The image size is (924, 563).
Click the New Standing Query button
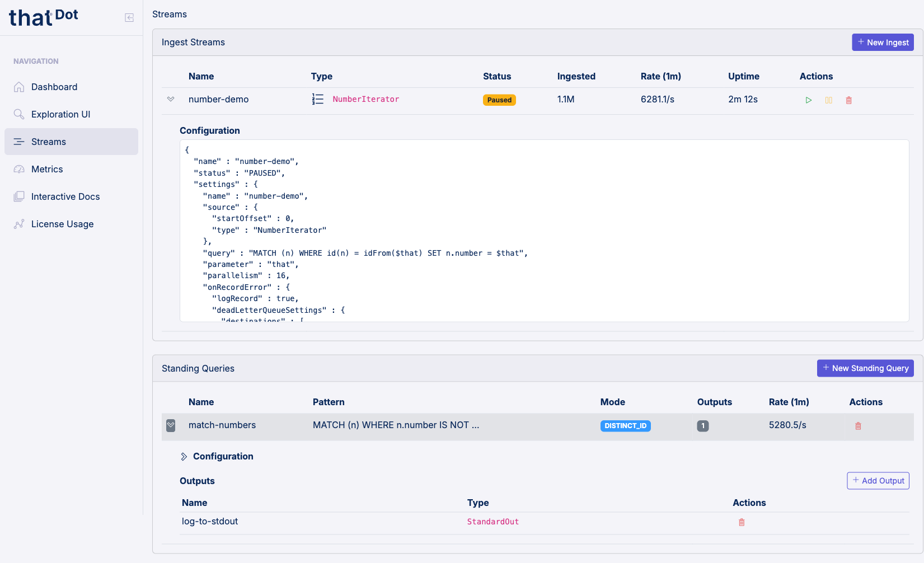(865, 368)
